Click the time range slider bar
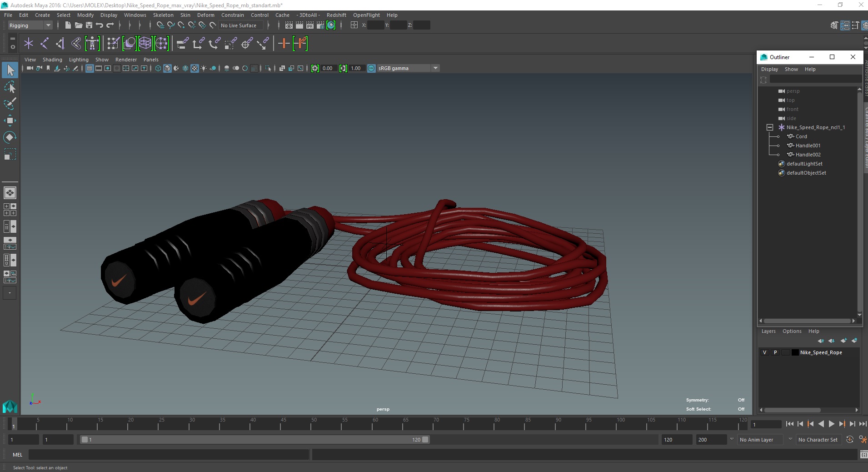 pyautogui.click(x=254, y=440)
